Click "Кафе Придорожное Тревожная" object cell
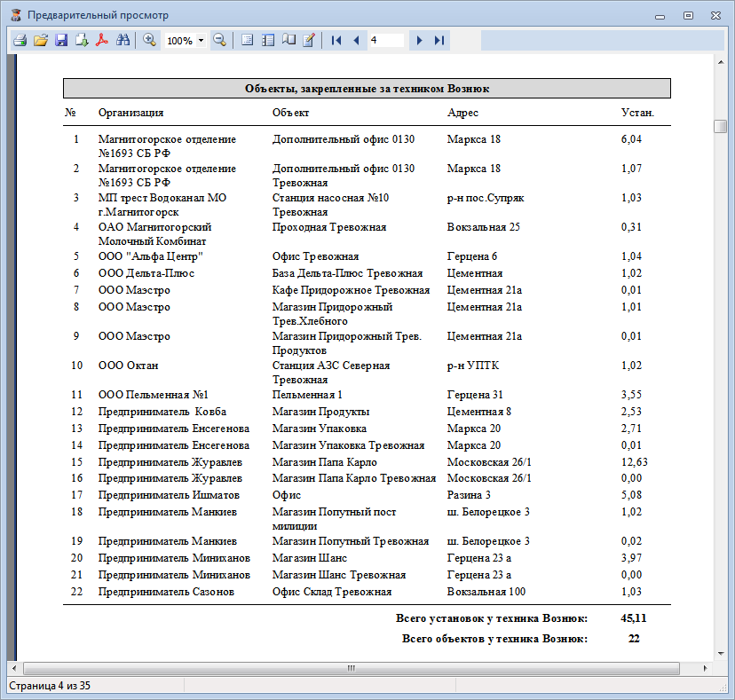 click(352, 290)
